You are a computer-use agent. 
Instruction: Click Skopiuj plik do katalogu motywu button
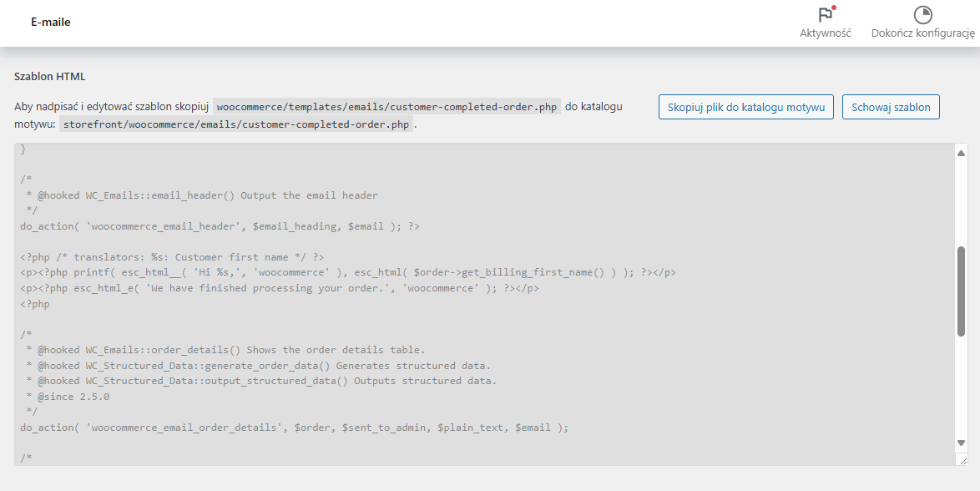pos(746,107)
